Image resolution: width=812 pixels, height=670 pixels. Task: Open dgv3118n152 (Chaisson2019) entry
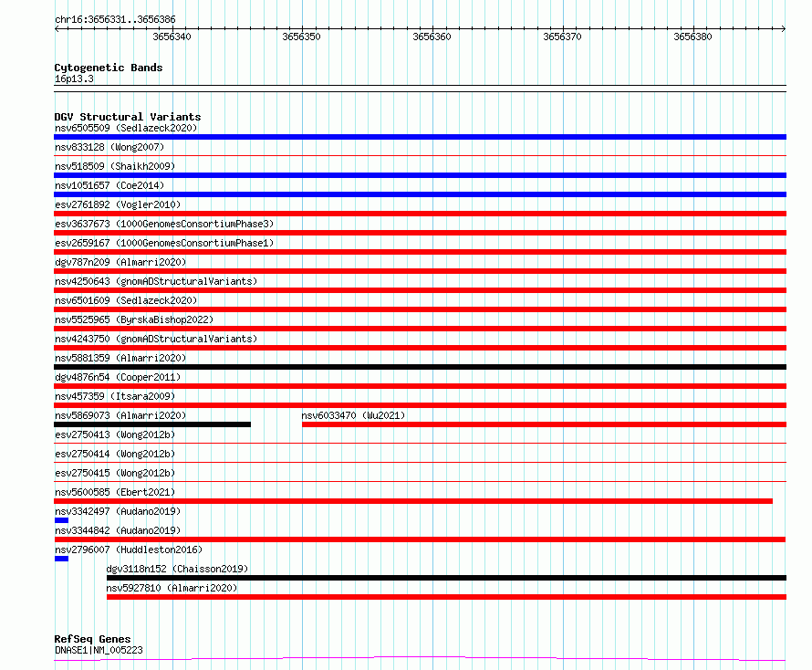pos(177,569)
